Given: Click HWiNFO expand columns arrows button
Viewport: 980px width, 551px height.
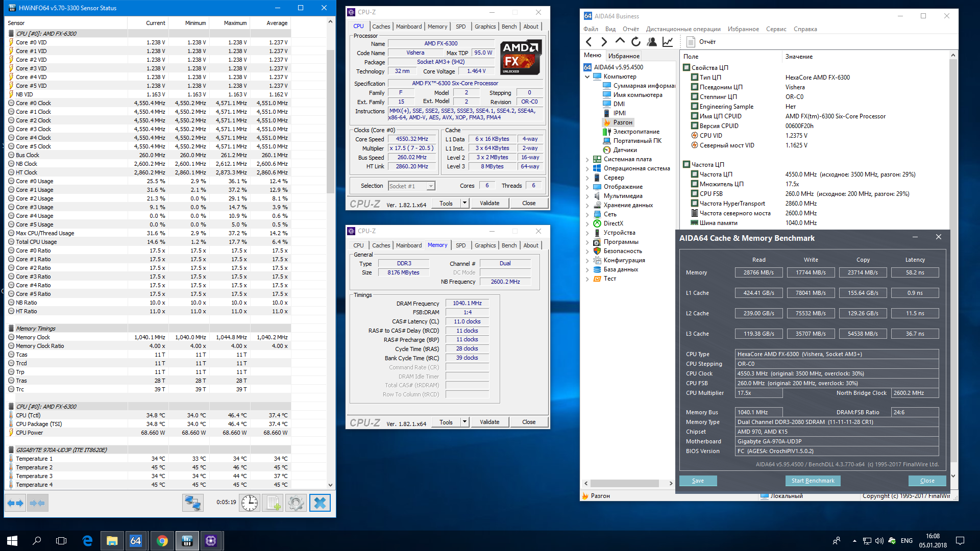Looking at the screenshot, I should (x=15, y=503).
